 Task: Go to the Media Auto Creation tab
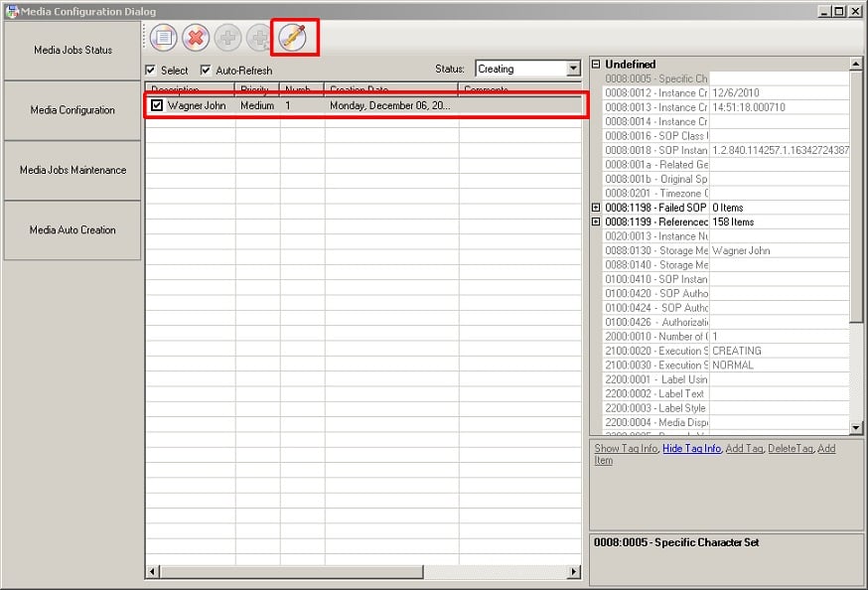(x=72, y=230)
